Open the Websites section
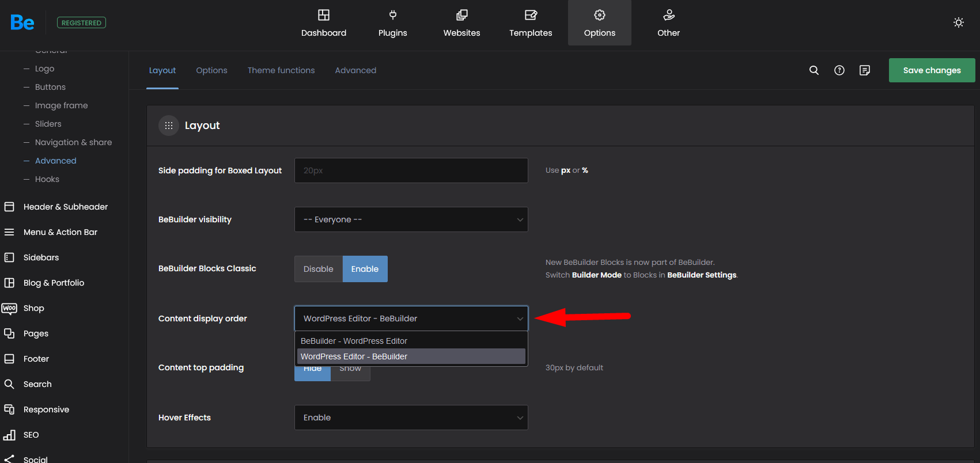 (x=461, y=23)
